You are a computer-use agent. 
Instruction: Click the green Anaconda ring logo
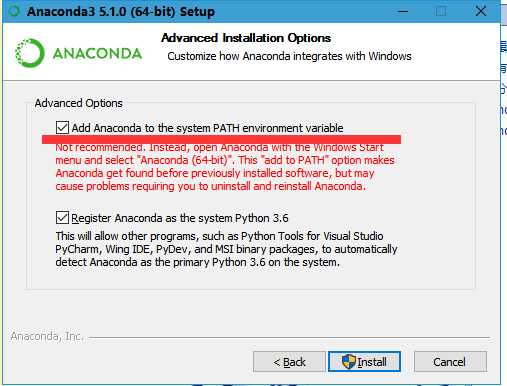30,53
